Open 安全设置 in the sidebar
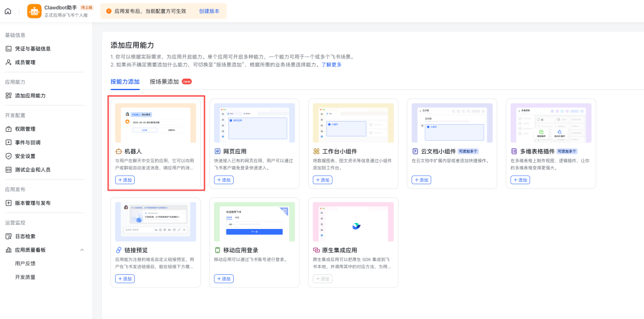The height and width of the screenshot is (319, 644). point(25,156)
